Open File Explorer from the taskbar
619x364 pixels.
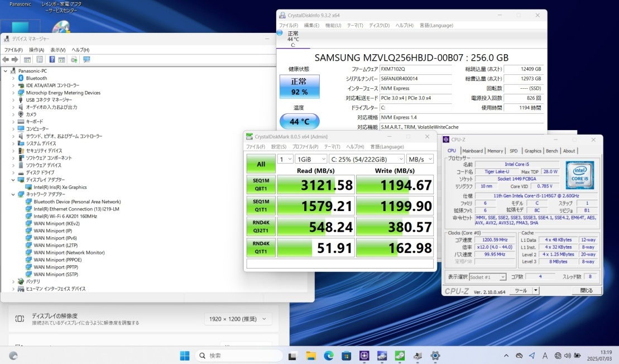[311, 356]
